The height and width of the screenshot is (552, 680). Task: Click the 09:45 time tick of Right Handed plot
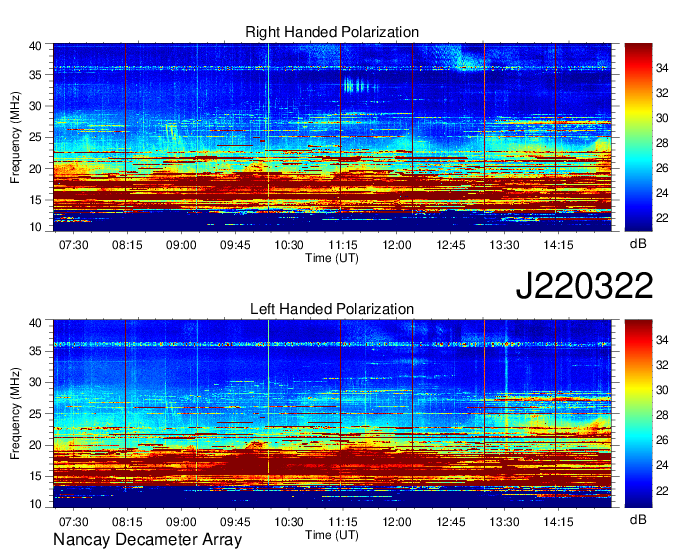[x=235, y=245]
